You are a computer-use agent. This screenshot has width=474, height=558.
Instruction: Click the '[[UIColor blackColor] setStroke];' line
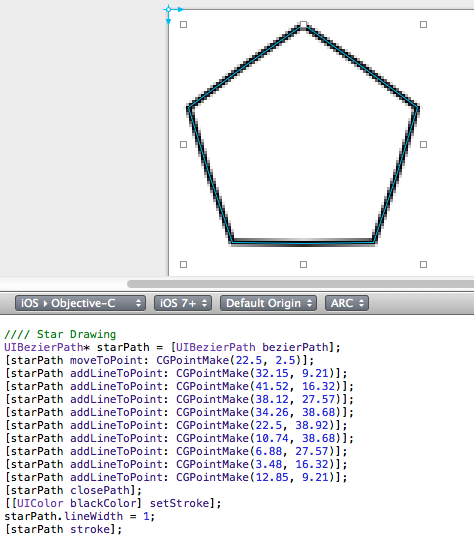113,503
